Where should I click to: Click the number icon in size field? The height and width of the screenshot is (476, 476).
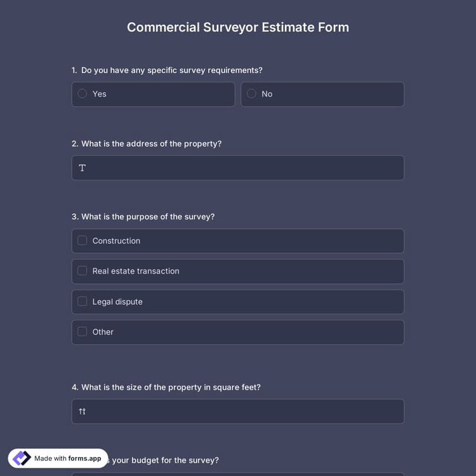(x=83, y=412)
